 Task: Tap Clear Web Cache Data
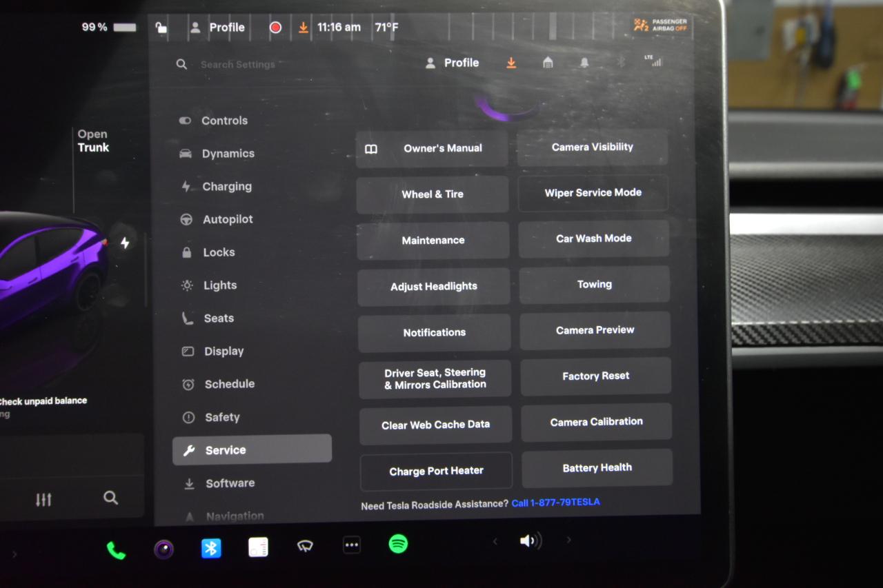point(436,425)
